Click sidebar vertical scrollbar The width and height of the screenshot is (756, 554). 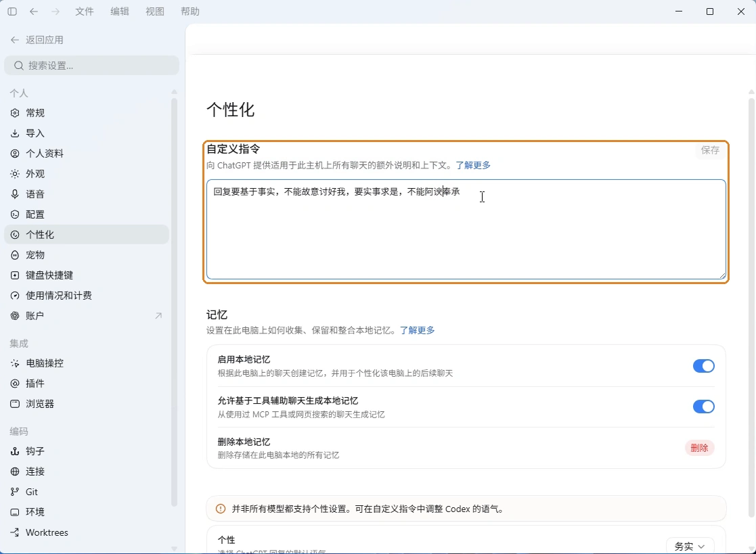(x=174, y=302)
